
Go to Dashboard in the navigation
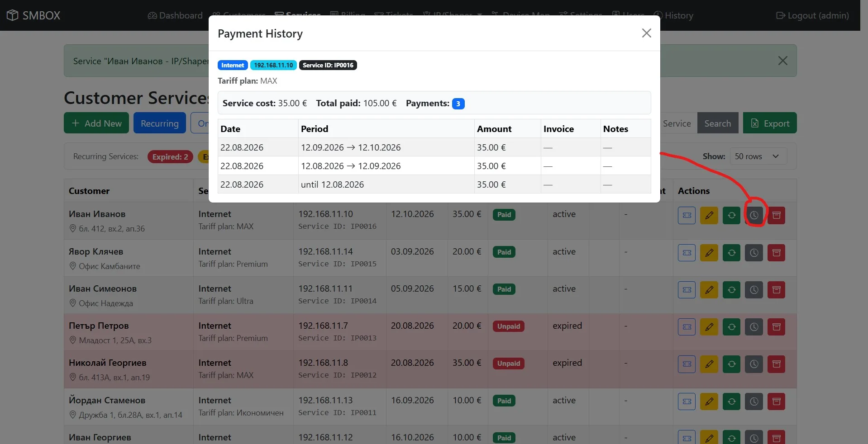tap(175, 15)
